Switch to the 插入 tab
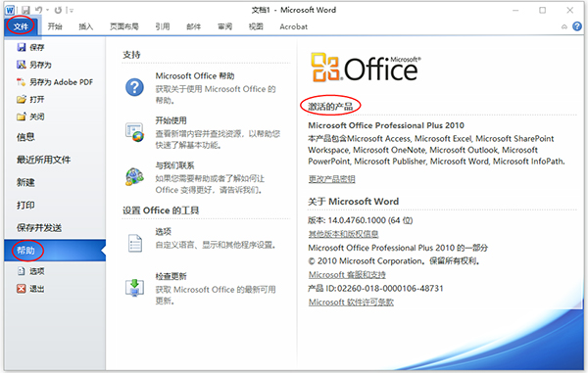This screenshot has width=588, height=373. point(85,26)
